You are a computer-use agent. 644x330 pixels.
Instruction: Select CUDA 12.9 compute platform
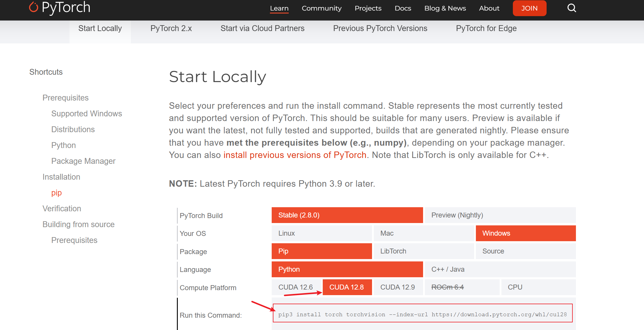click(x=398, y=287)
